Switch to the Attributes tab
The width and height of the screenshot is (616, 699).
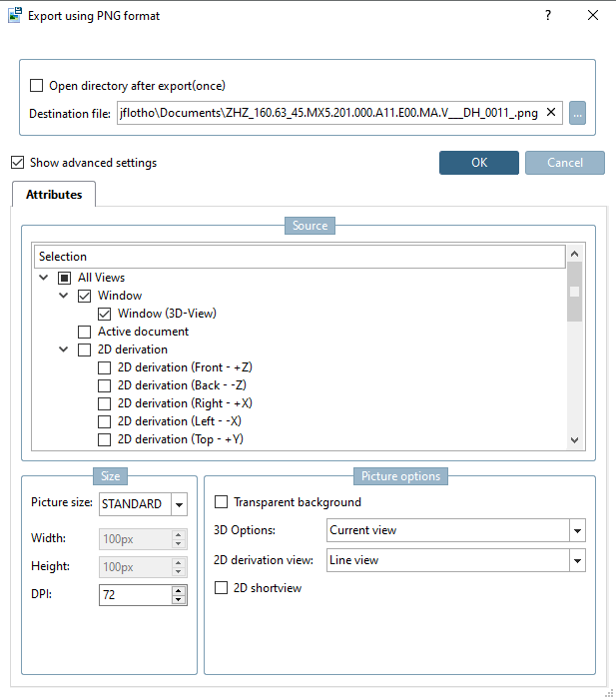point(54,195)
